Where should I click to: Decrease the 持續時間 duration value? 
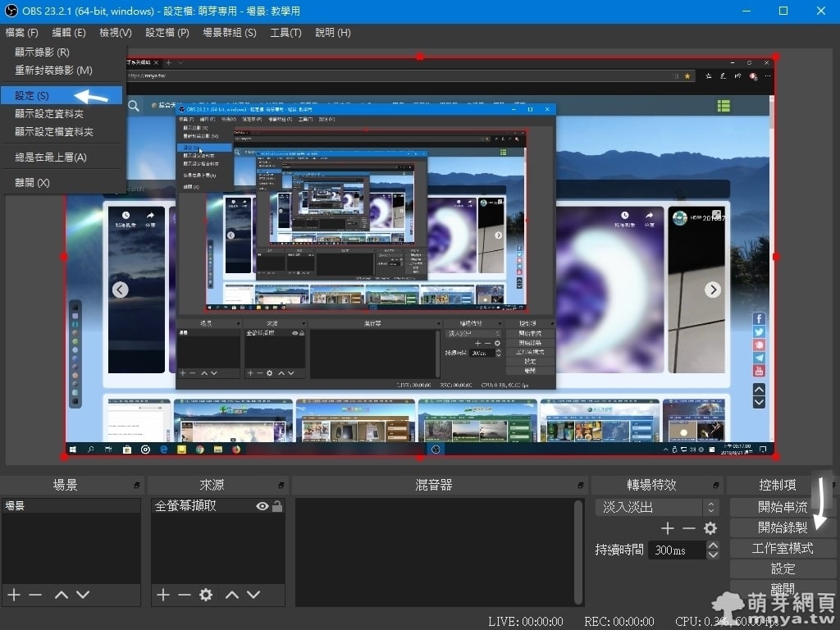[x=713, y=555]
